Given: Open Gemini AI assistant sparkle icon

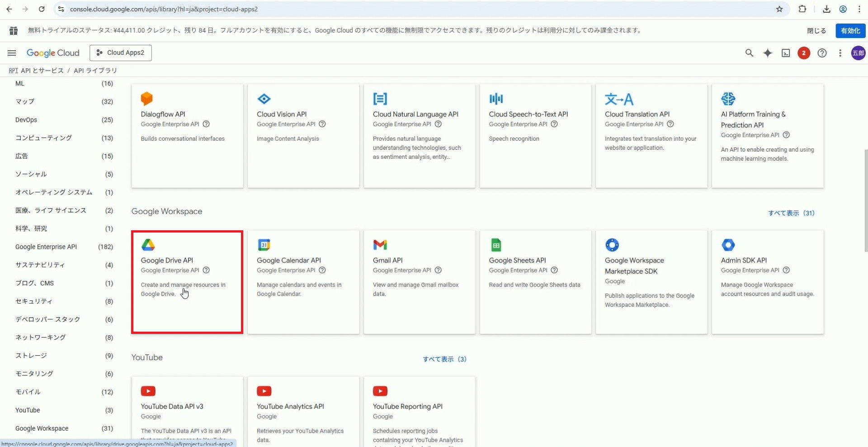Looking at the screenshot, I should pyautogui.click(x=768, y=53).
